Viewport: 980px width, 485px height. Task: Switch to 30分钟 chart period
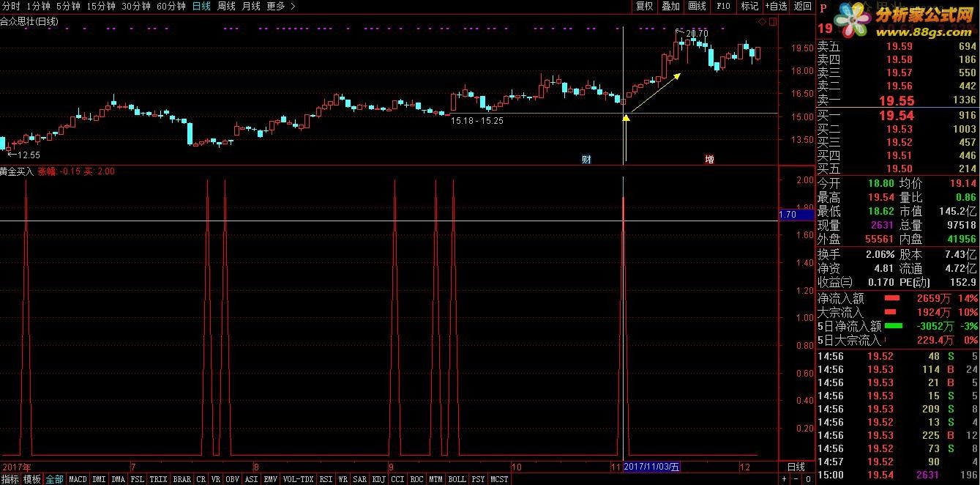point(135,6)
